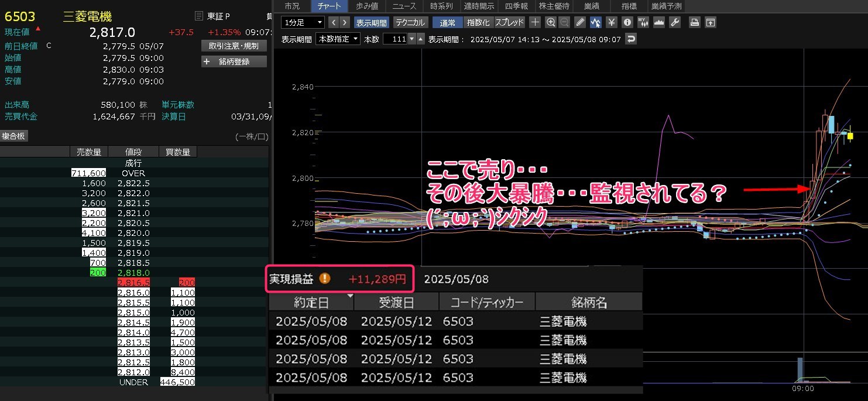Click the area chart icon

tap(659, 22)
